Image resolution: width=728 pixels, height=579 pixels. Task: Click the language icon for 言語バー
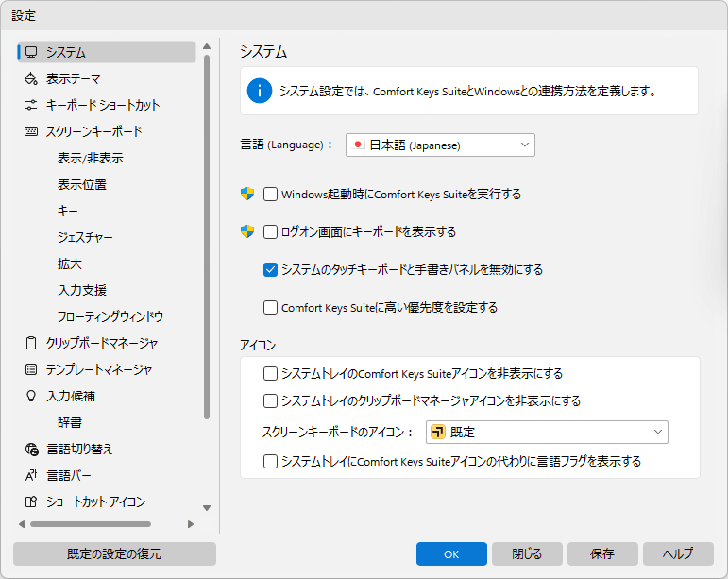click(x=31, y=475)
